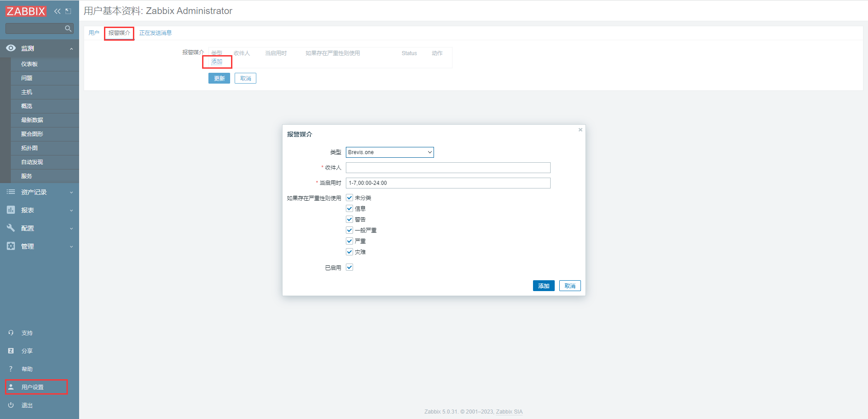Click the sidebar search magnifier icon
The width and height of the screenshot is (868, 419).
[68, 28]
